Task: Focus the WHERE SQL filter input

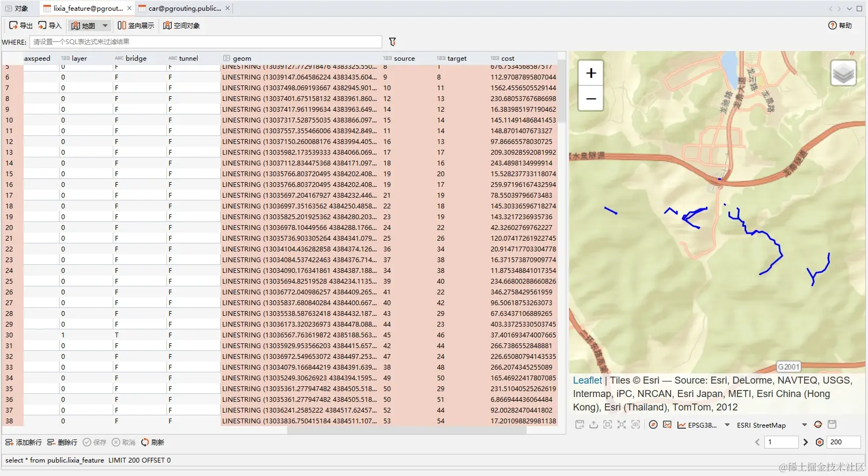Action: [206, 42]
